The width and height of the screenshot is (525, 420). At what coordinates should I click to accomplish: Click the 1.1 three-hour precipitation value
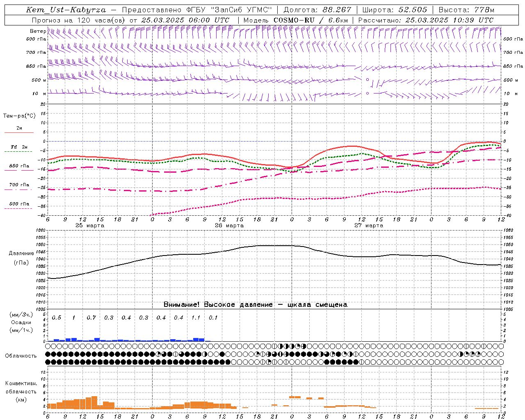click(x=196, y=318)
